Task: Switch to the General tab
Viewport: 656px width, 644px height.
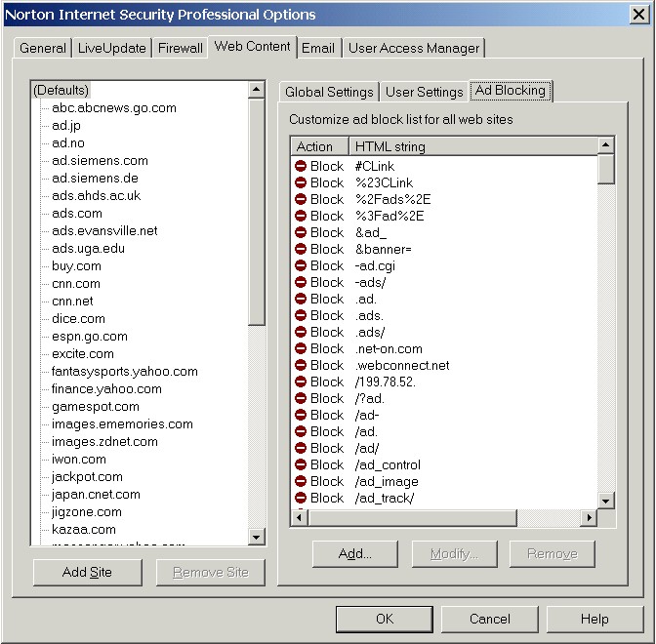Action: point(43,48)
